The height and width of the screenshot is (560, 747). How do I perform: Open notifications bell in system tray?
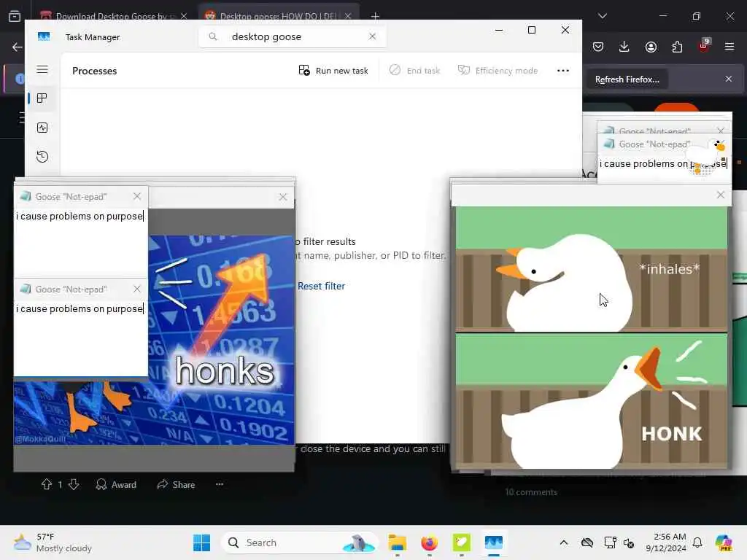tap(697, 542)
